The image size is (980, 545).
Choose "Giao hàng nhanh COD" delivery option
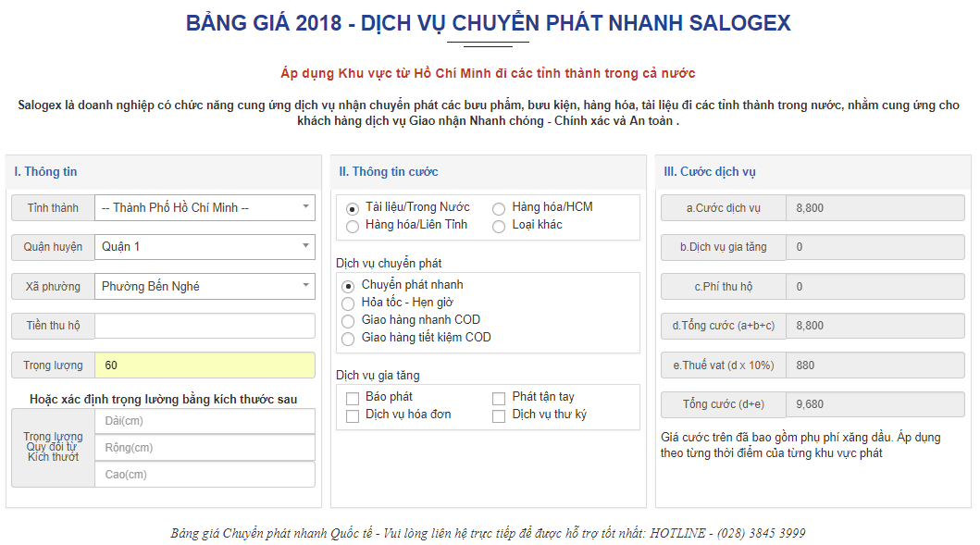[x=347, y=320]
